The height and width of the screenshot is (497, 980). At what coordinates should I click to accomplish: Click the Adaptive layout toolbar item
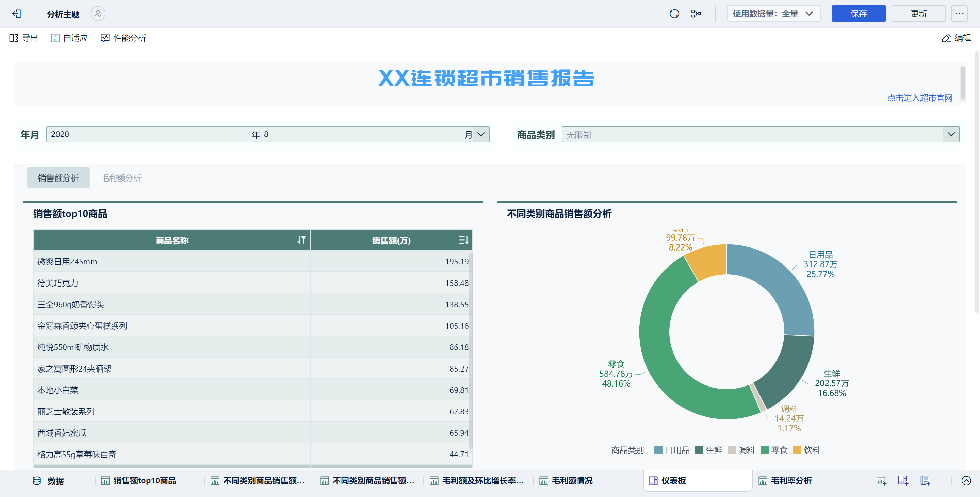69,38
